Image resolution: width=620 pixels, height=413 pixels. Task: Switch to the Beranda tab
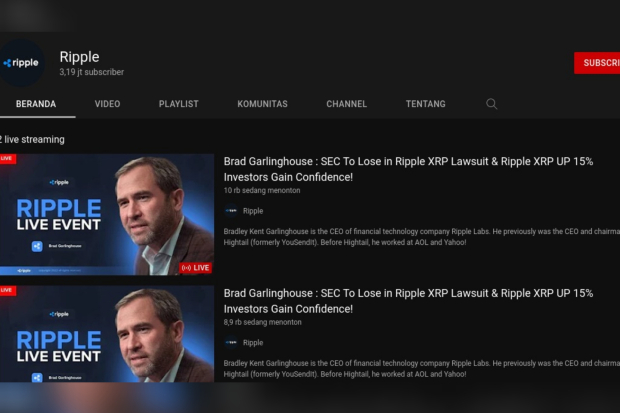tap(36, 104)
